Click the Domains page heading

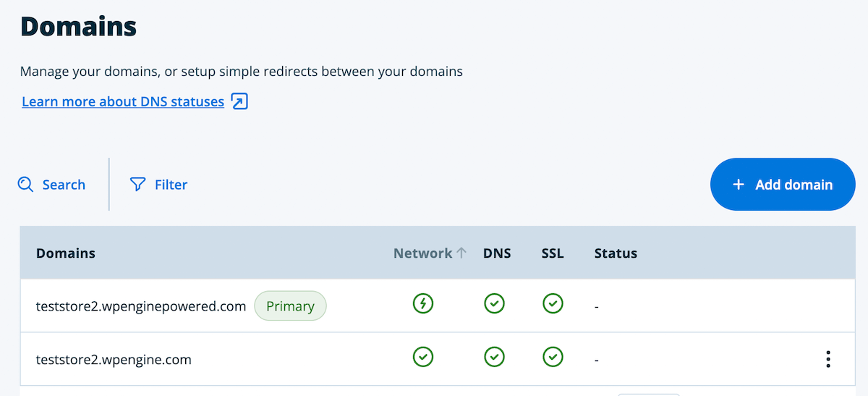coord(78,27)
